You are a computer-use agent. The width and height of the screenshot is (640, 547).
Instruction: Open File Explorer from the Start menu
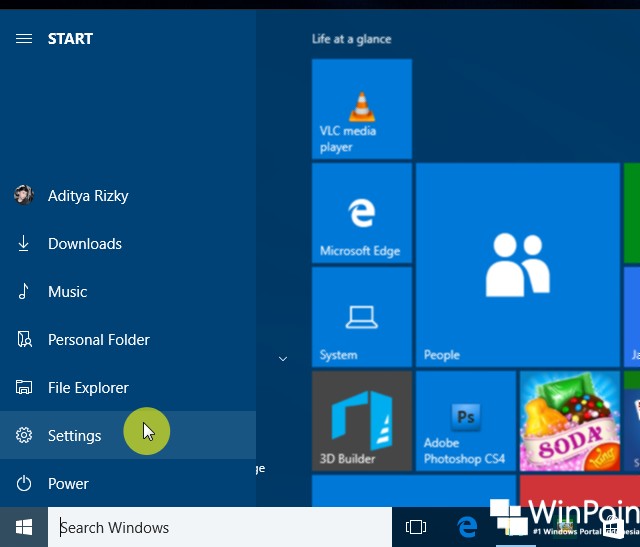pos(128,387)
